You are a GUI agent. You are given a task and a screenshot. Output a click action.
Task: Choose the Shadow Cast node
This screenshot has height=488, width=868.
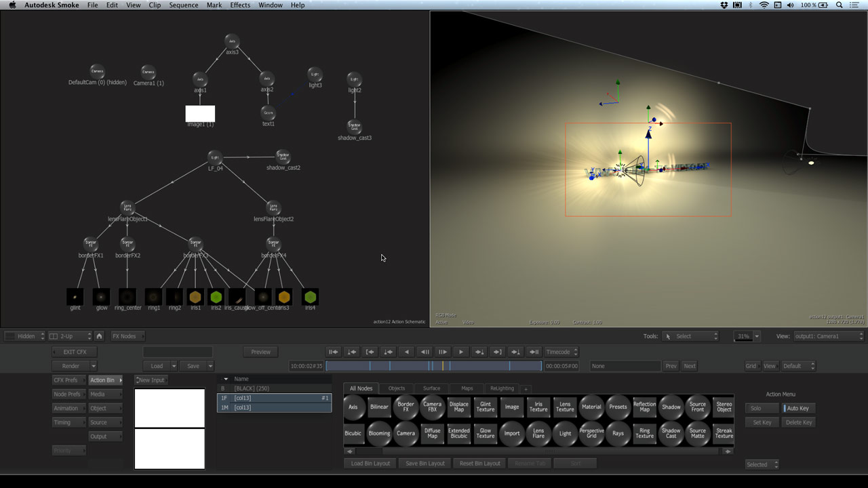pos(671,433)
